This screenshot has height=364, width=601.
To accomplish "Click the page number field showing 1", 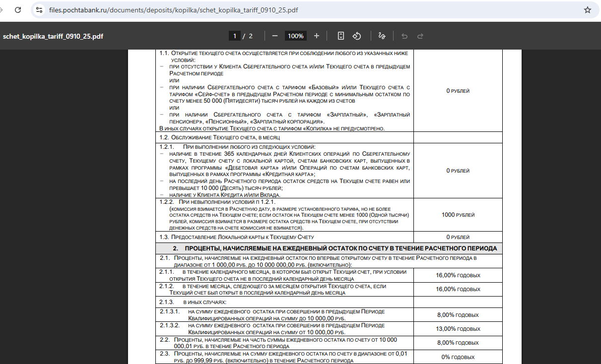I will [234, 36].
